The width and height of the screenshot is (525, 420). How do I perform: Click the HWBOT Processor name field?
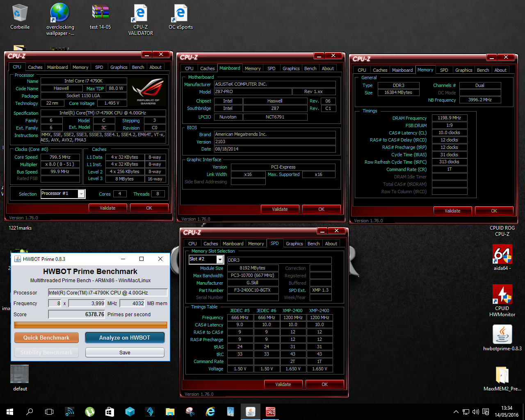(x=108, y=292)
